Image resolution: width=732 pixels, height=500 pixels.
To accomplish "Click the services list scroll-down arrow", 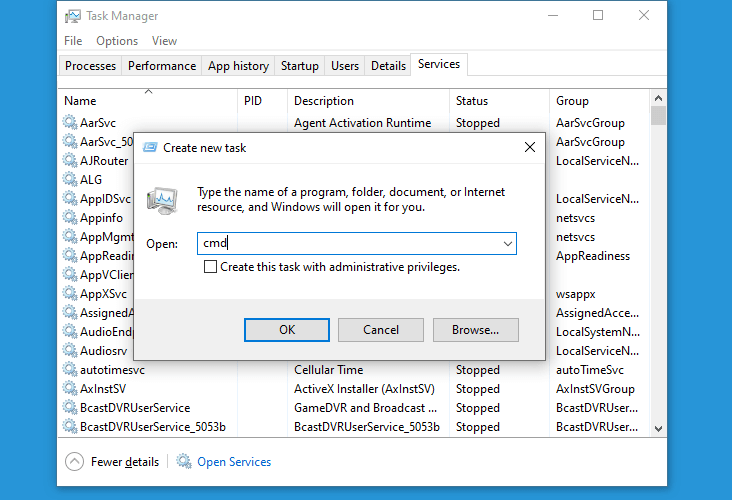I will click(658, 429).
